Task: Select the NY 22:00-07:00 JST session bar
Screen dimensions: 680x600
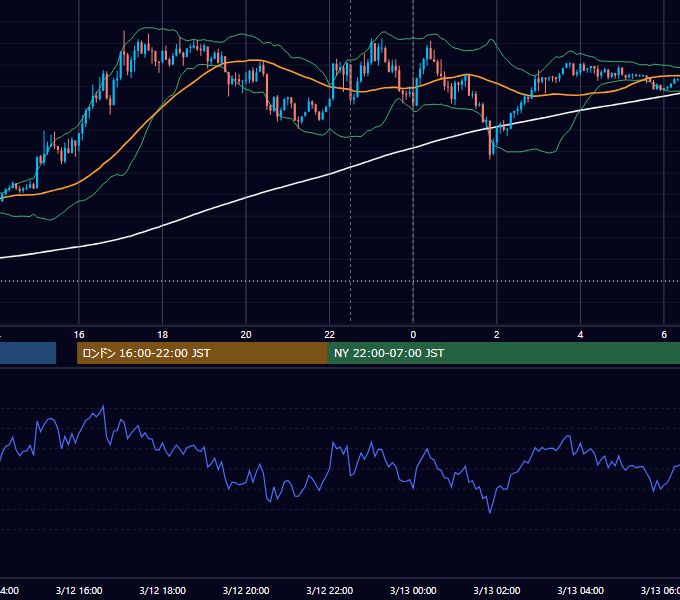Action: [x=503, y=353]
